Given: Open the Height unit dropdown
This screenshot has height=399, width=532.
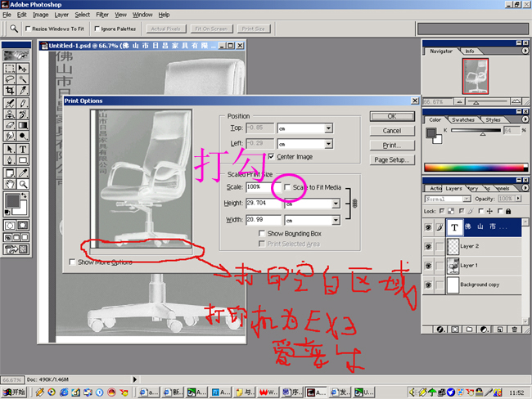Looking at the screenshot, I should point(336,204).
